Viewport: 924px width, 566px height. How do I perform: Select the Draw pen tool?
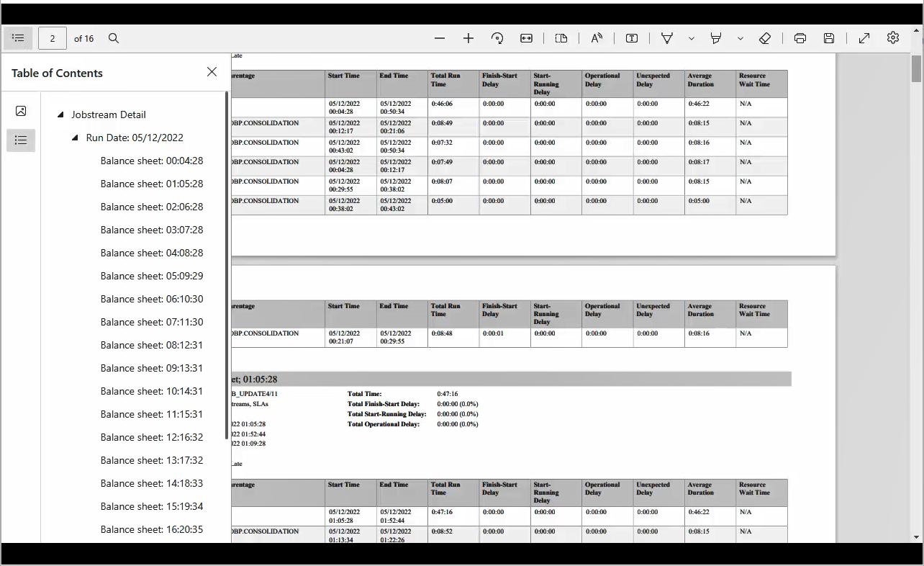click(667, 38)
